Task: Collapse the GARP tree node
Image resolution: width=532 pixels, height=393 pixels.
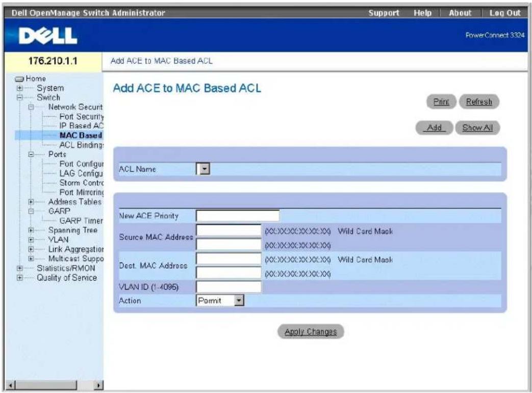Action: pyautogui.click(x=31, y=211)
